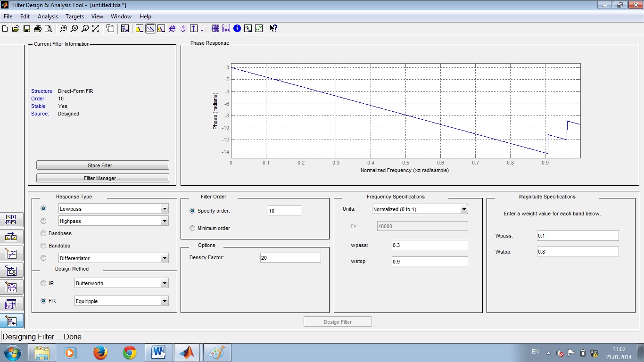Open the Targets menu
This screenshot has width=644, height=362.
click(74, 16)
